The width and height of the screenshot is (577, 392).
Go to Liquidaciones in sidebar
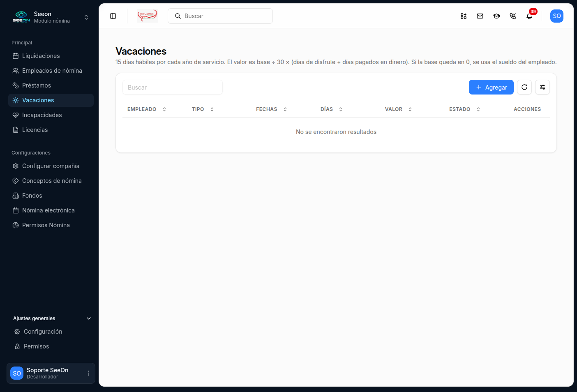tap(51, 56)
